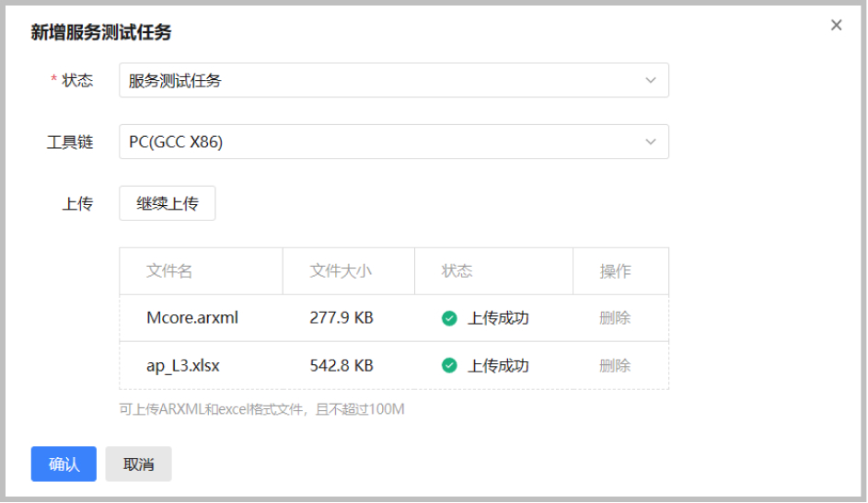
Task: Click the 文件大小 column header
Action: 341,271
